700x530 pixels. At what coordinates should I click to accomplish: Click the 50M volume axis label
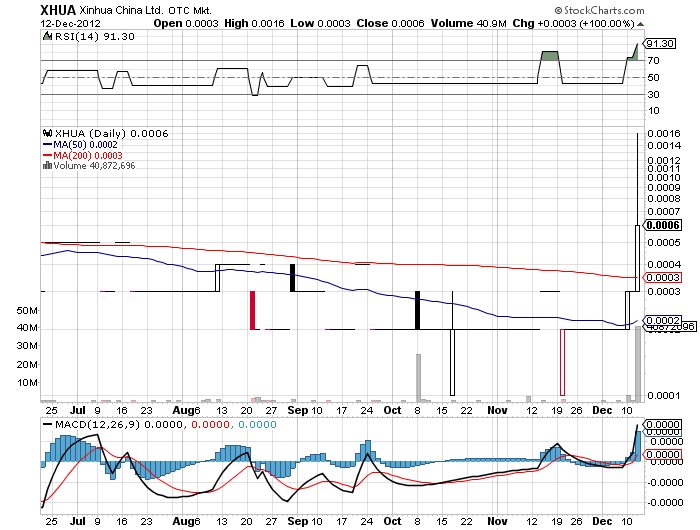pyautogui.click(x=27, y=310)
